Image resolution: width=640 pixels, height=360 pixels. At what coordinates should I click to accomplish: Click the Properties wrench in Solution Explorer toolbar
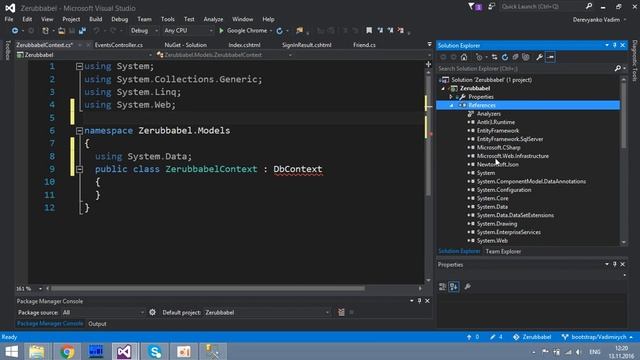point(539,57)
